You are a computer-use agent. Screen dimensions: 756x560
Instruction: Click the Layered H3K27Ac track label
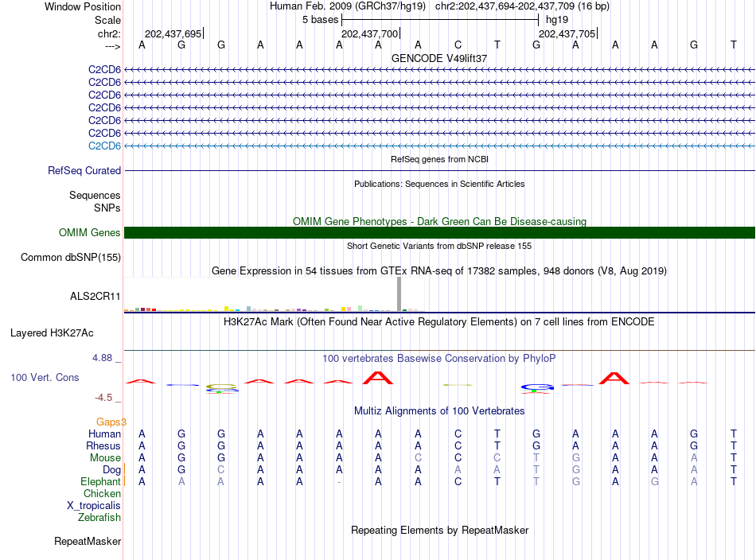click(x=52, y=333)
